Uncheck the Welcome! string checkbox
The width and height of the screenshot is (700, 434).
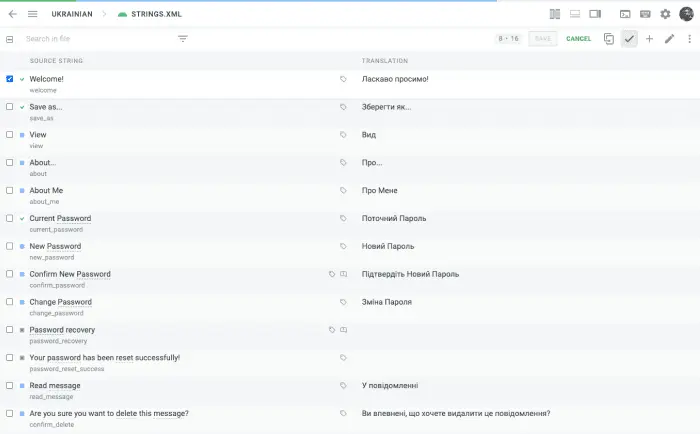10,79
